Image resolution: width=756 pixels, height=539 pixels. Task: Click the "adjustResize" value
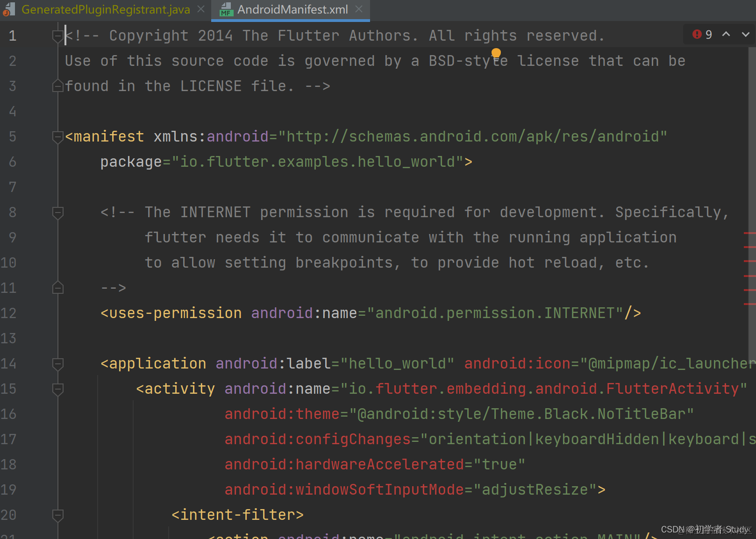tap(535, 489)
